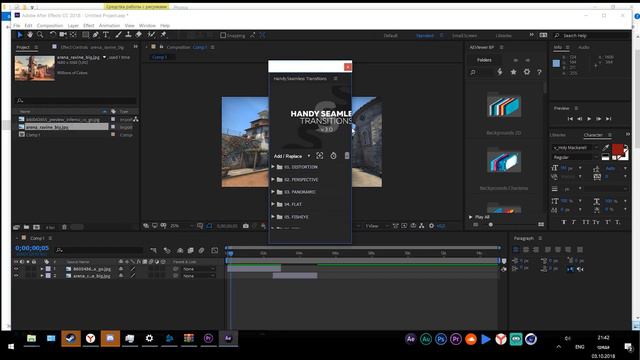
Task: Open the Animation menu
Action: coord(109,25)
